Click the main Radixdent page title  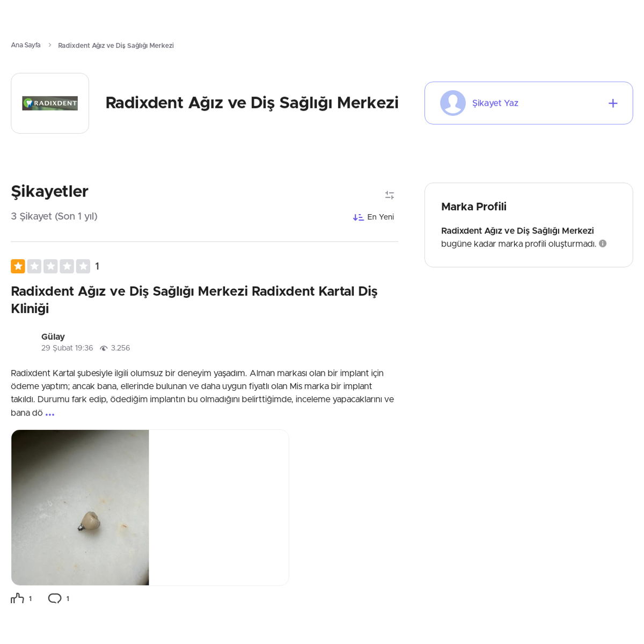[252, 103]
